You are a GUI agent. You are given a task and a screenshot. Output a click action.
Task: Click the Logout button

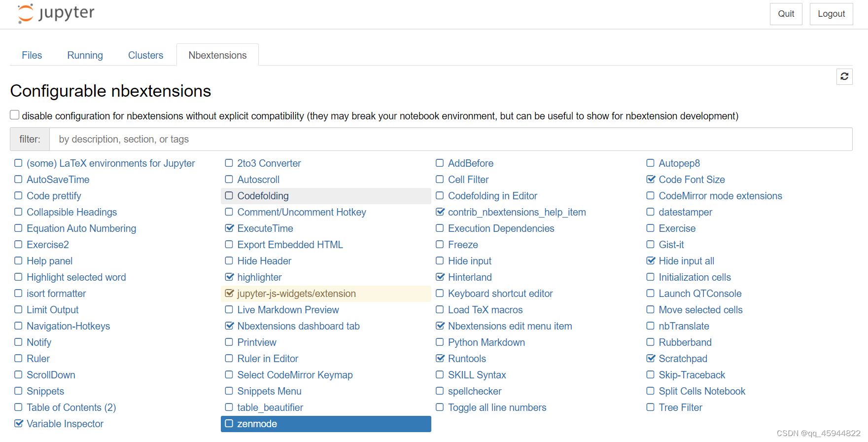[832, 14]
